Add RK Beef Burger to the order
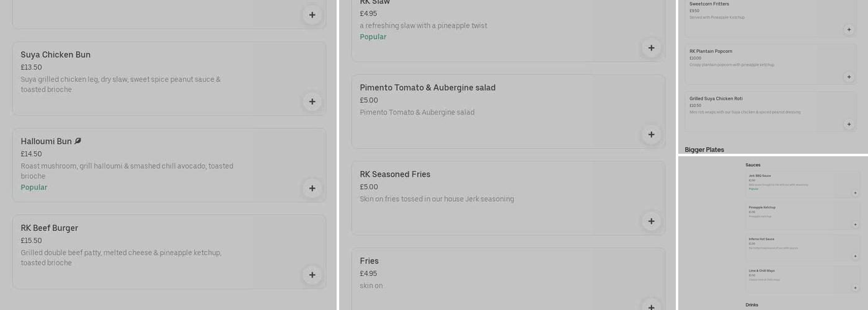Viewport: 868px width, 310px height. point(312,275)
